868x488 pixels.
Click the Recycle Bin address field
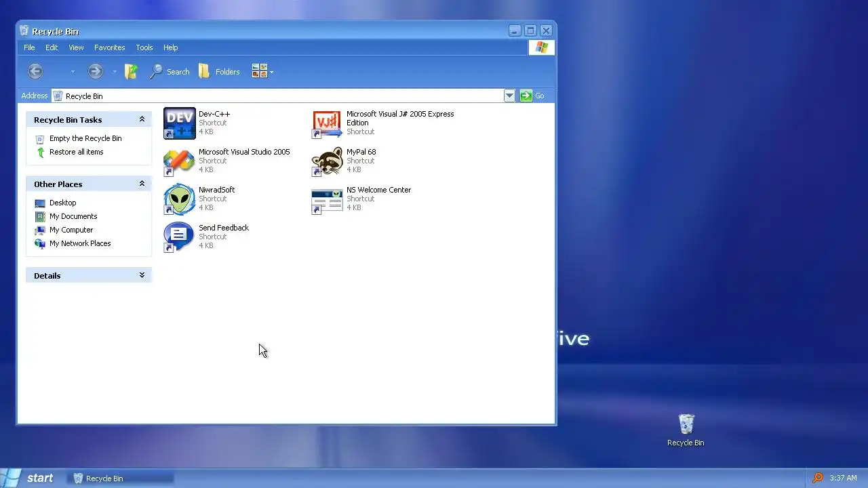(x=277, y=96)
